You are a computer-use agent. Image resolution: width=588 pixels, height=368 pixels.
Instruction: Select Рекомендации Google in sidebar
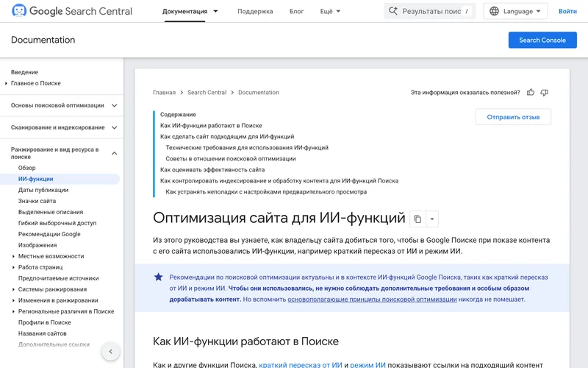[x=49, y=234]
